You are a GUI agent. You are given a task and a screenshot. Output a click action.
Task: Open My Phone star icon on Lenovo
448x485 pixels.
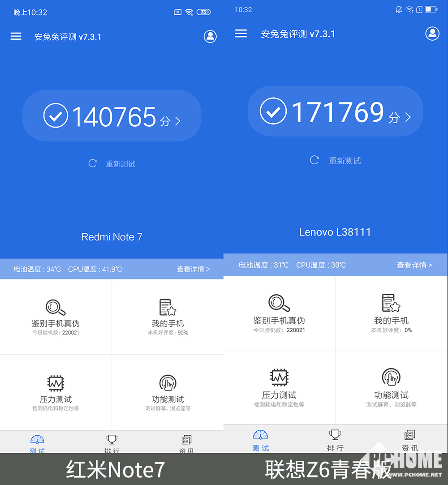click(391, 303)
